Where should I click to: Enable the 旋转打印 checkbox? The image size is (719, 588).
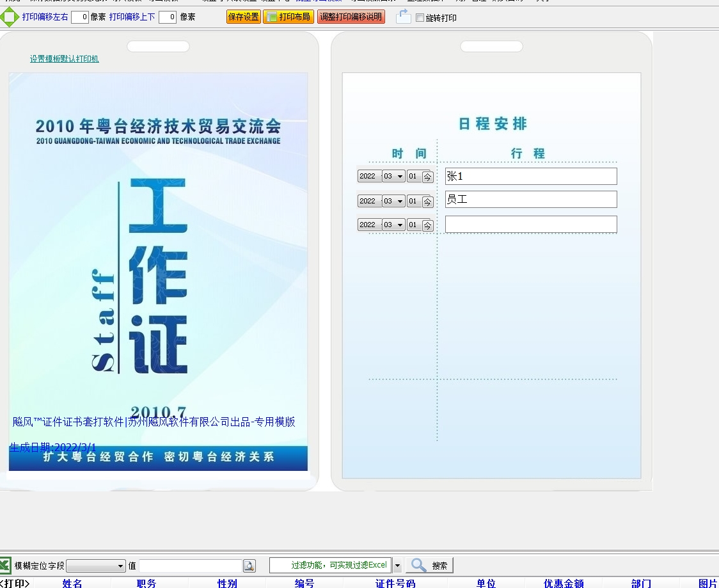pos(420,18)
